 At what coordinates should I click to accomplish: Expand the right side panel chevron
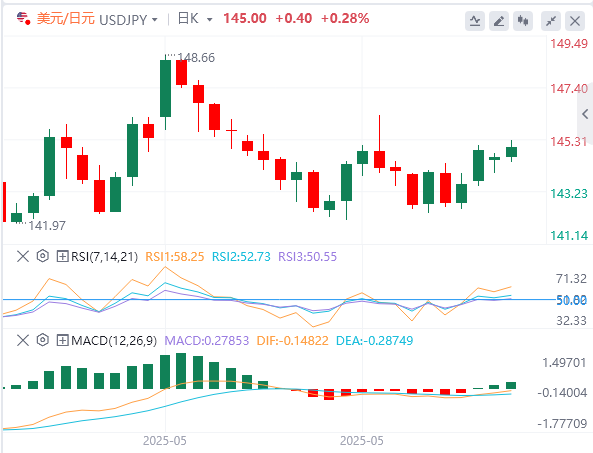[585, 113]
